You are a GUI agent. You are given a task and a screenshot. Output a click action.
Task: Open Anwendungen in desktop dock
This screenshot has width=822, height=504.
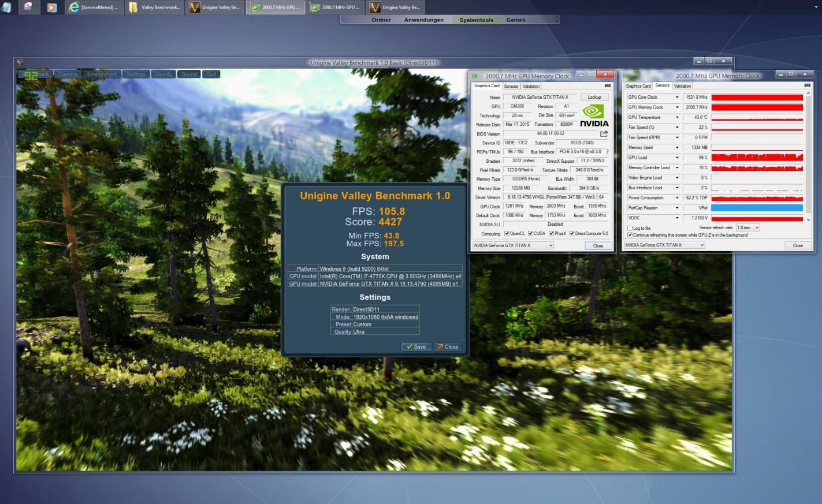pos(424,20)
